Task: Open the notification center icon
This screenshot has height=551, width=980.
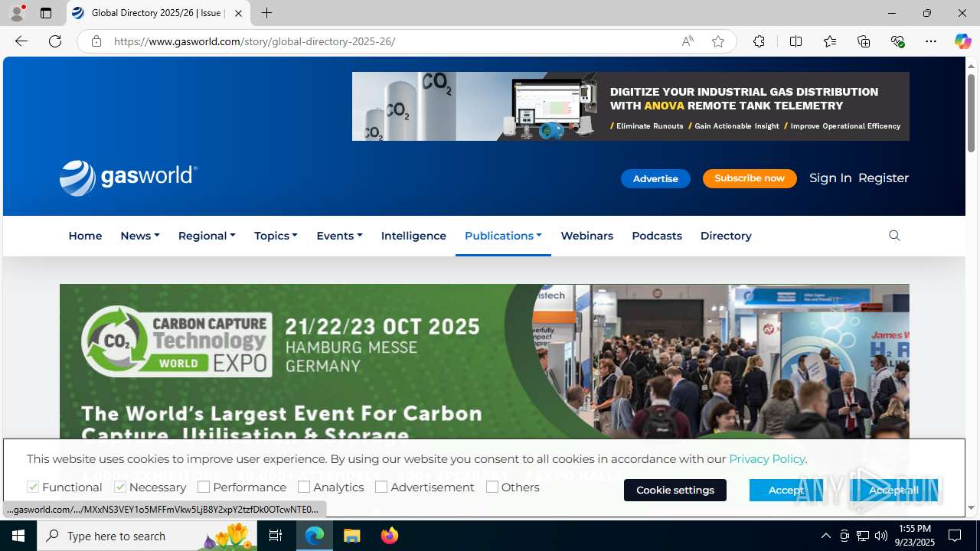Action: [955, 536]
